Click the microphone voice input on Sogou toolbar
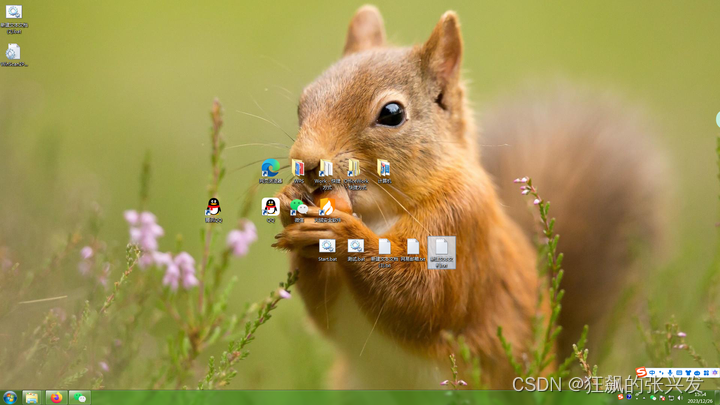Viewport: 720px width, 405px height. (x=670, y=373)
